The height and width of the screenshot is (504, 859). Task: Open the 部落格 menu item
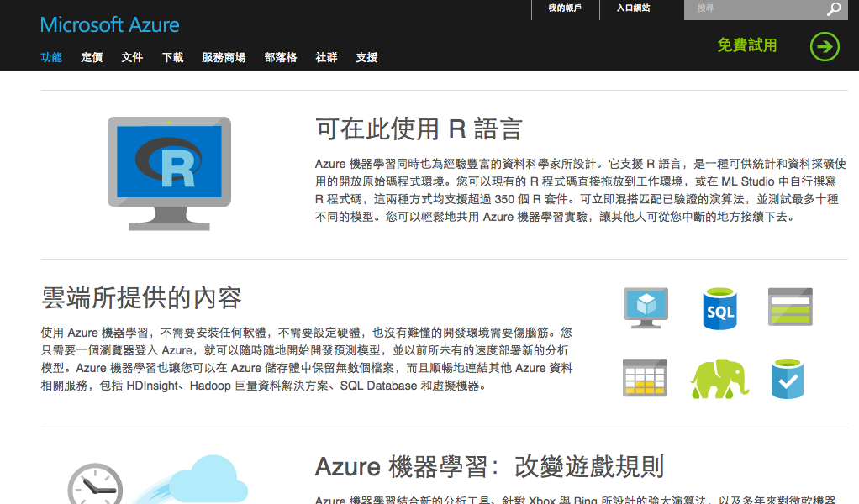(281, 57)
